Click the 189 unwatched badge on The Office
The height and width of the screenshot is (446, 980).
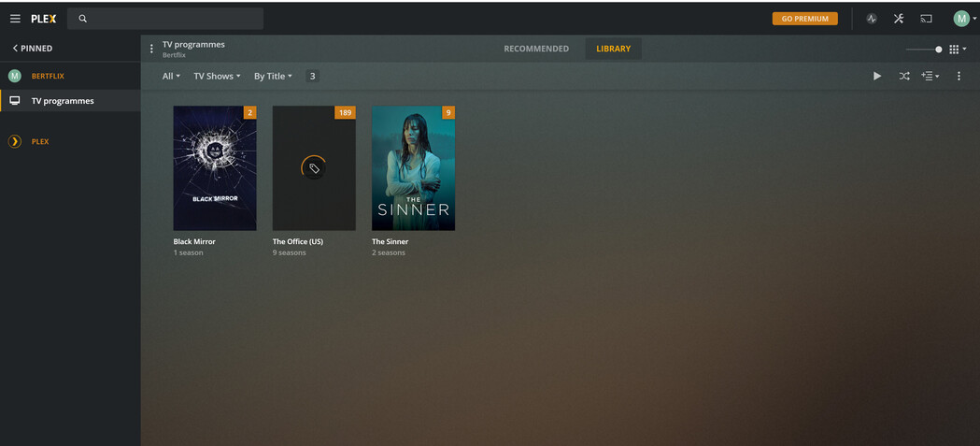345,112
